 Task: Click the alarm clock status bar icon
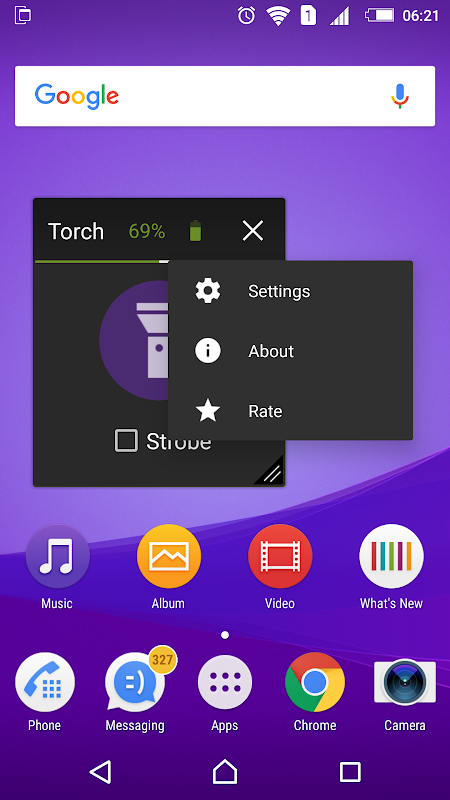point(246,15)
